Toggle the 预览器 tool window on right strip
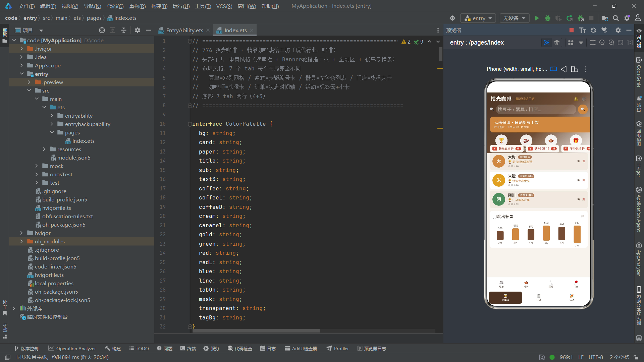Image resolution: width=644 pixels, height=362 pixels. pyautogui.click(x=639, y=39)
